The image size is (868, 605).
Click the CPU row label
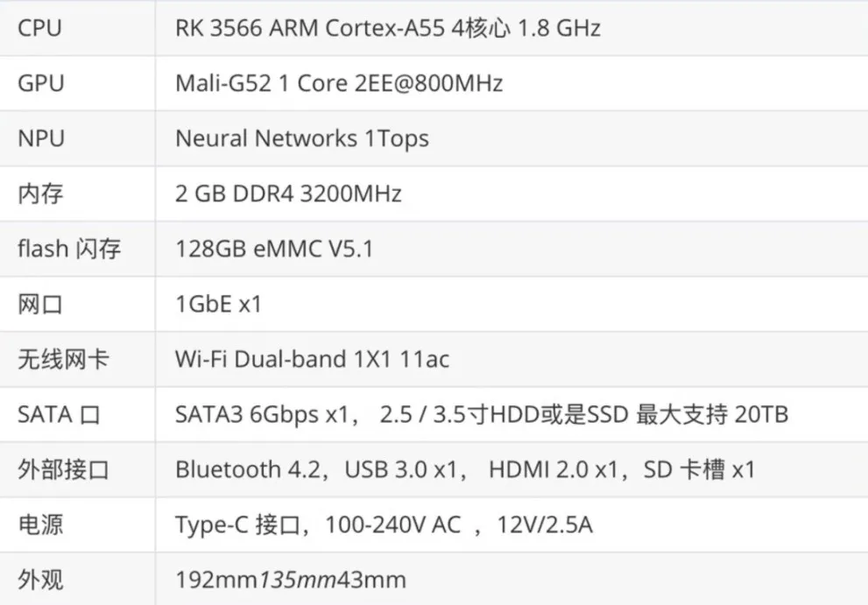39,28
